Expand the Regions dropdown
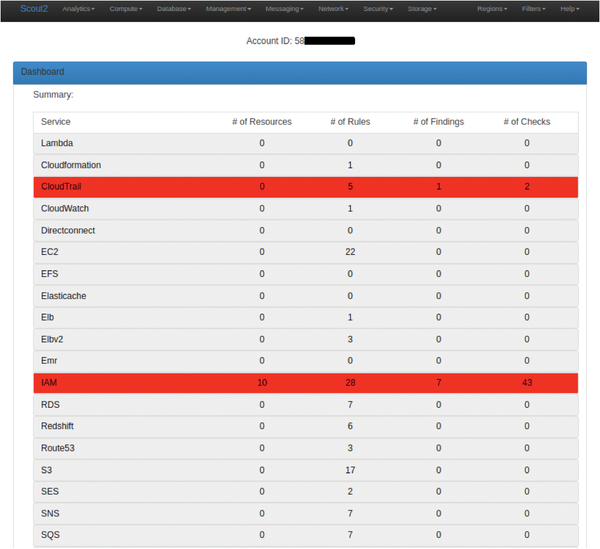This screenshot has width=600, height=549. (492, 9)
